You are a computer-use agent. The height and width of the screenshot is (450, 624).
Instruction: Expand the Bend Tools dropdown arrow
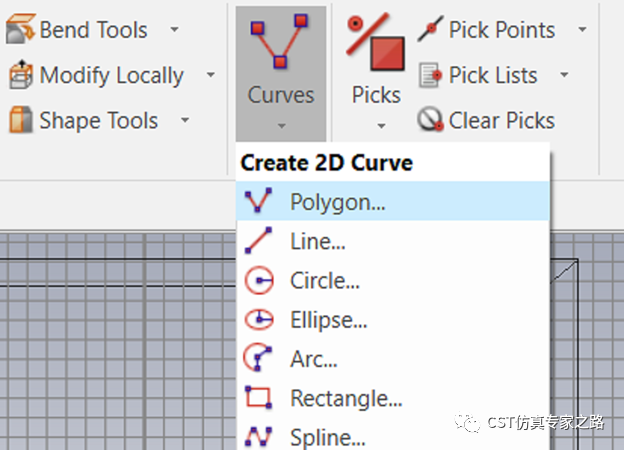coord(174,29)
